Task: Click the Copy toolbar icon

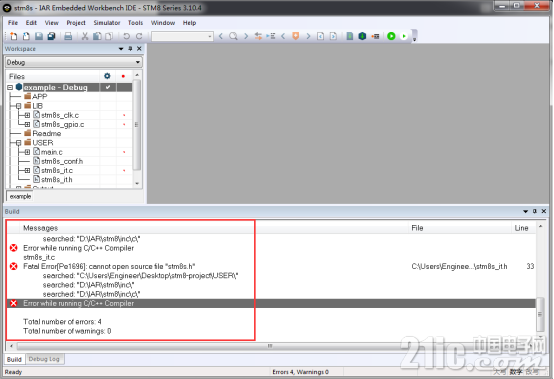Action: [97, 36]
